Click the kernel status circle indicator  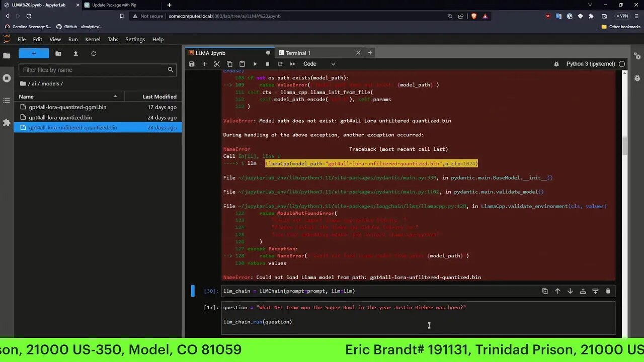tap(622, 64)
